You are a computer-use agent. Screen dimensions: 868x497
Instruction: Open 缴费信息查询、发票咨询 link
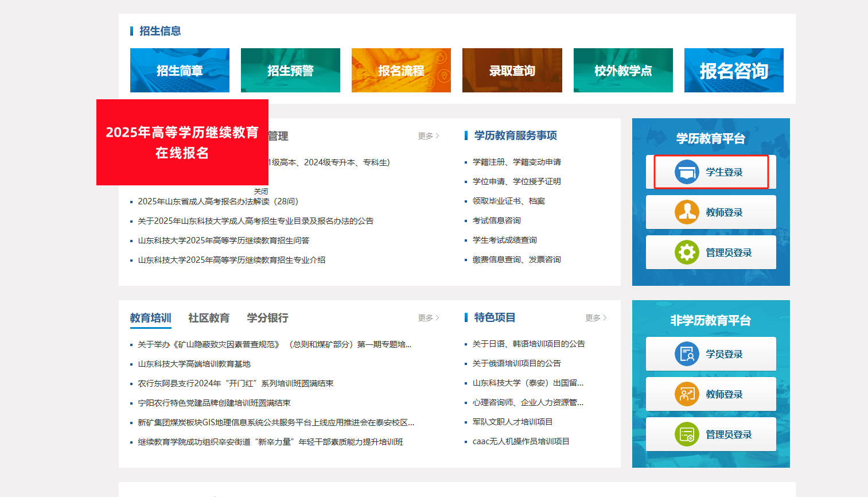pyautogui.click(x=516, y=260)
